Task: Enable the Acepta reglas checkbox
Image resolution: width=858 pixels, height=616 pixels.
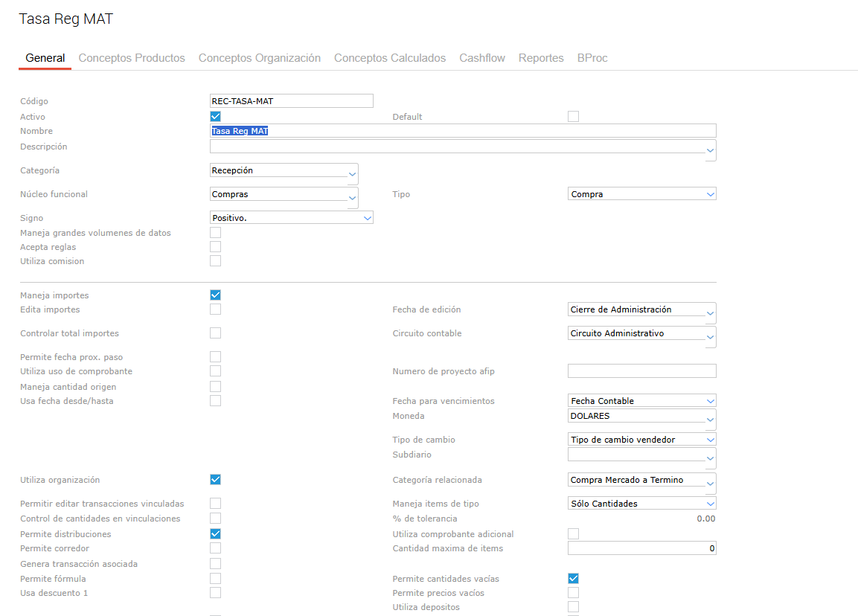Action: click(x=216, y=247)
